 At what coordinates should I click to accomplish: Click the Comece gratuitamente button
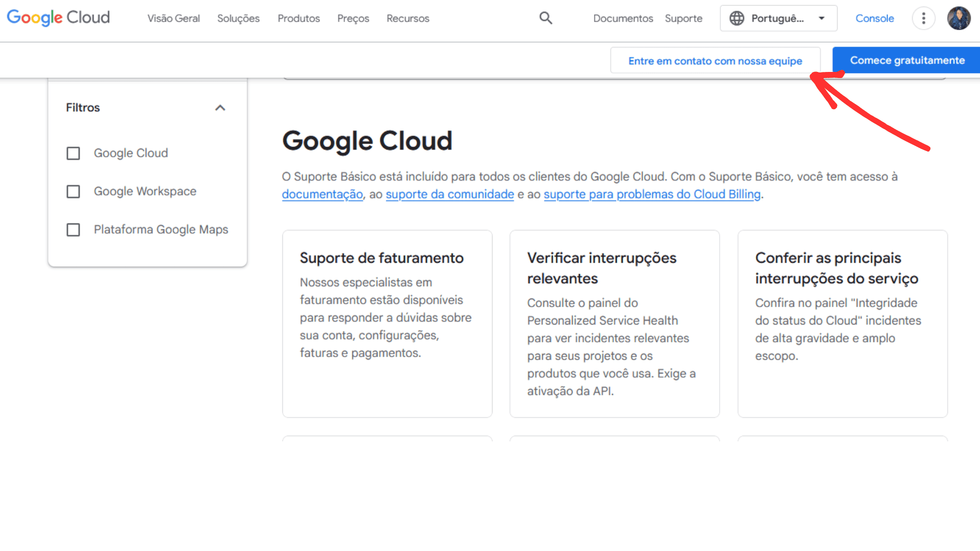(x=907, y=60)
